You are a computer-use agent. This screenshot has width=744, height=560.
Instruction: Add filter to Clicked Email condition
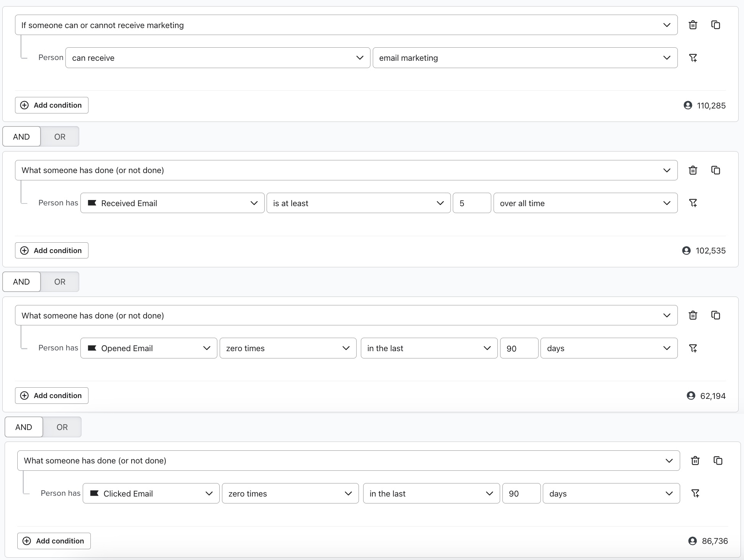(x=695, y=493)
